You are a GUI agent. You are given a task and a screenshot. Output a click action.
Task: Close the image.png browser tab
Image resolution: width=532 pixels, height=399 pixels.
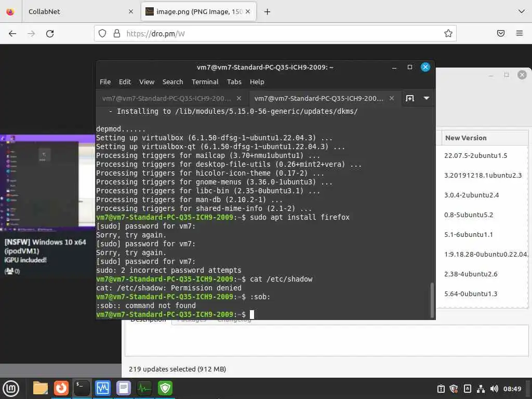pos(248,11)
